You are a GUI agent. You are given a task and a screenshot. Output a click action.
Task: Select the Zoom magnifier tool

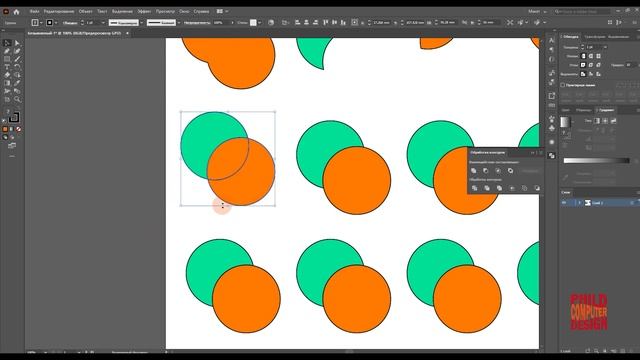tap(17, 99)
